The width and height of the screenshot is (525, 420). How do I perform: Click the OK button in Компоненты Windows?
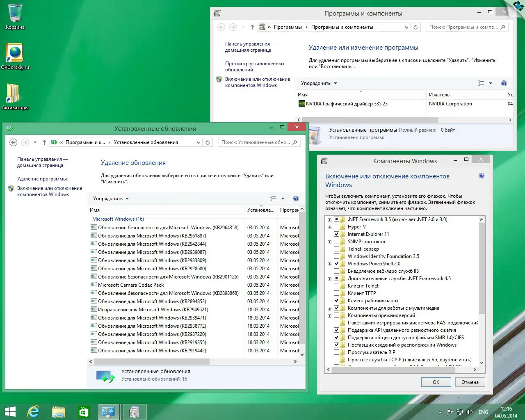coord(436,382)
